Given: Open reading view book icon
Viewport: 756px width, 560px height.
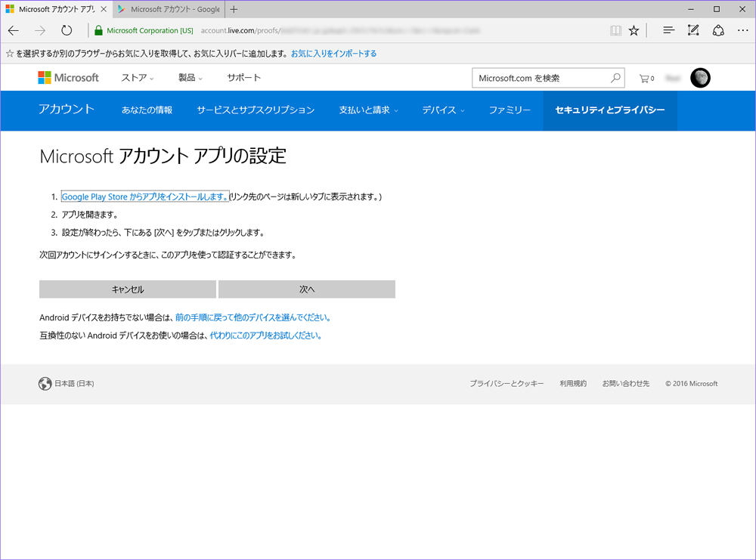Looking at the screenshot, I should point(615,31).
